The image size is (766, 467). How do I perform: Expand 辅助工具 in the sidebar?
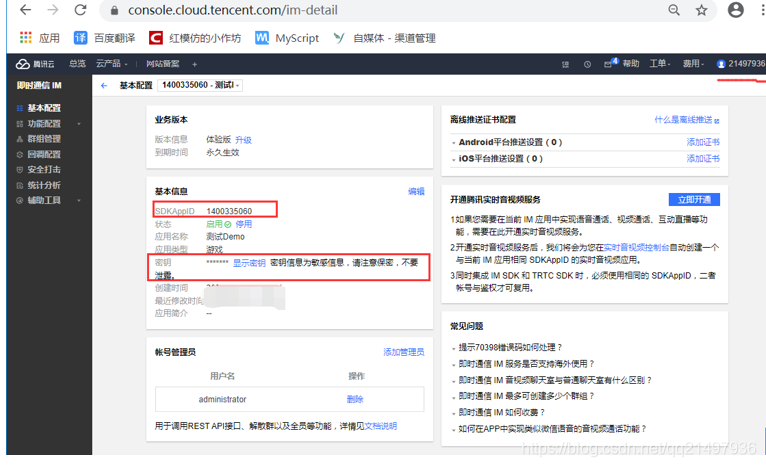point(48,200)
